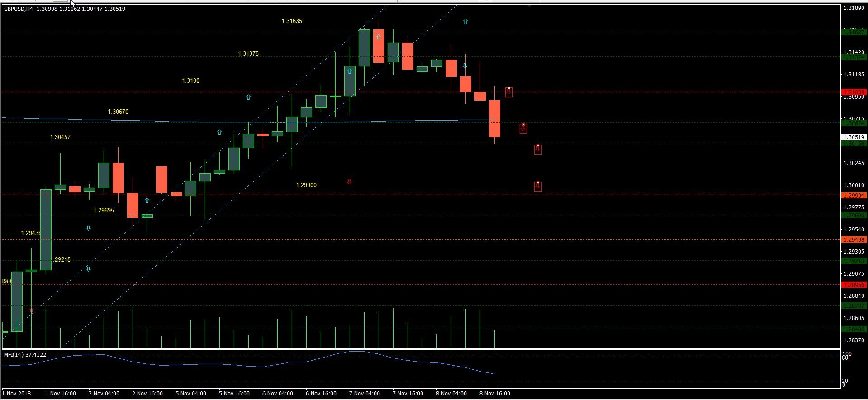Click the cyan up arrow inside the tall red peak candle
Screen dimensions: 868x400
(x=379, y=37)
